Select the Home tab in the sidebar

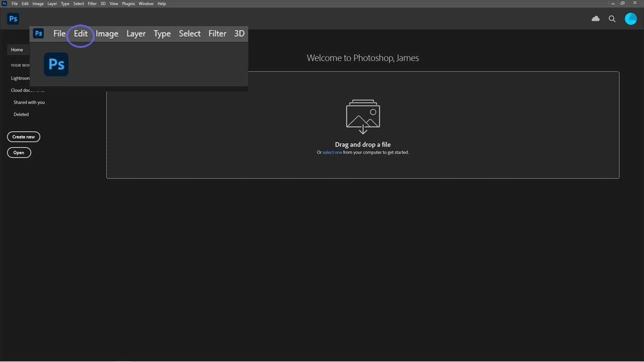(x=17, y=50)
